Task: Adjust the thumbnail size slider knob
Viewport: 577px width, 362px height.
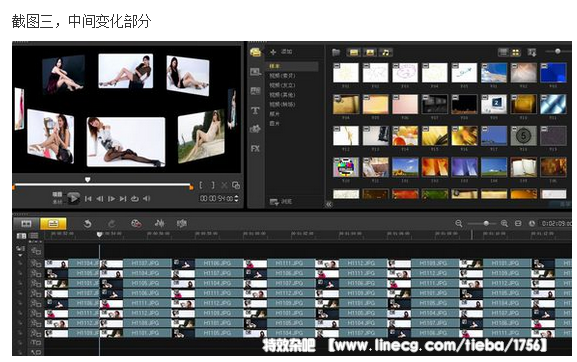Action: pyautogui.click(x=558, y=51)
